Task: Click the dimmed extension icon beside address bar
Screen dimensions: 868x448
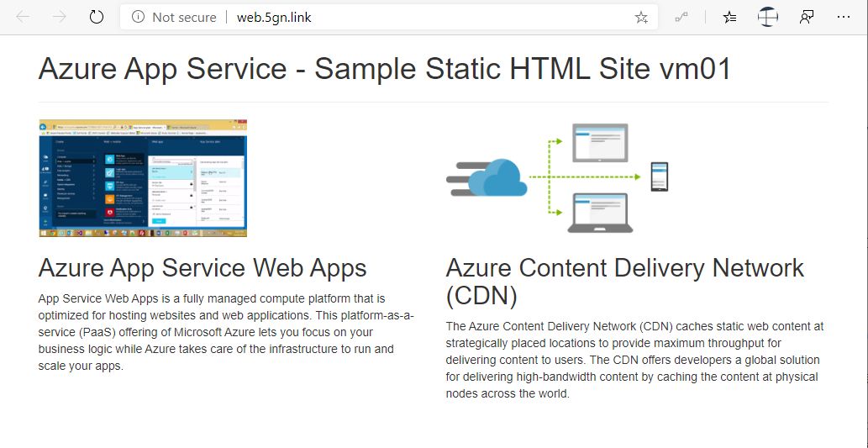Action: tap(681, 18)
